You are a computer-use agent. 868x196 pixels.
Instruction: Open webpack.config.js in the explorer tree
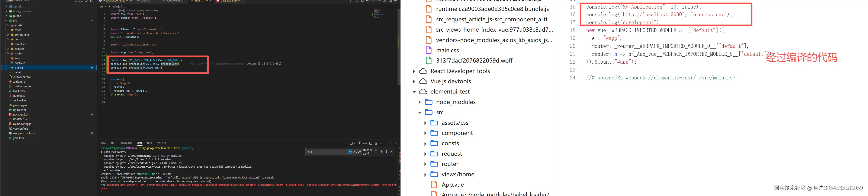click(x=24, y=134)
